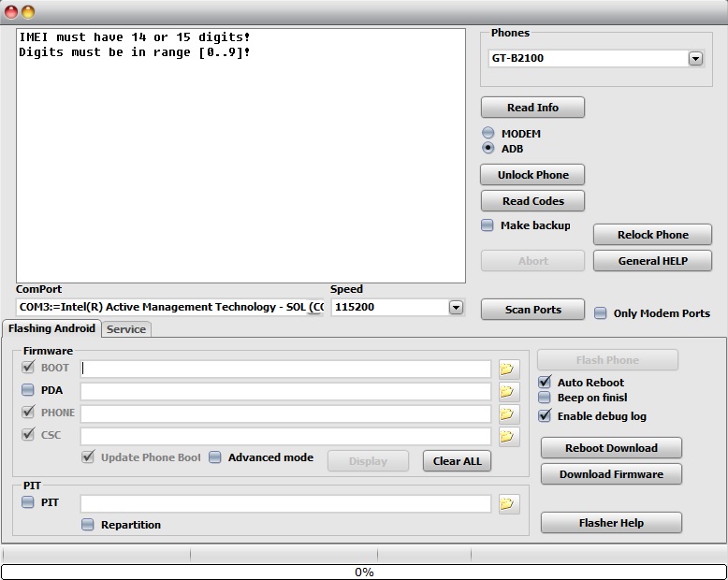Viewport: 728px width, 580px height.
Task: Click the CSC file path field
Action: pyautogui.click(x=285, y=436)
